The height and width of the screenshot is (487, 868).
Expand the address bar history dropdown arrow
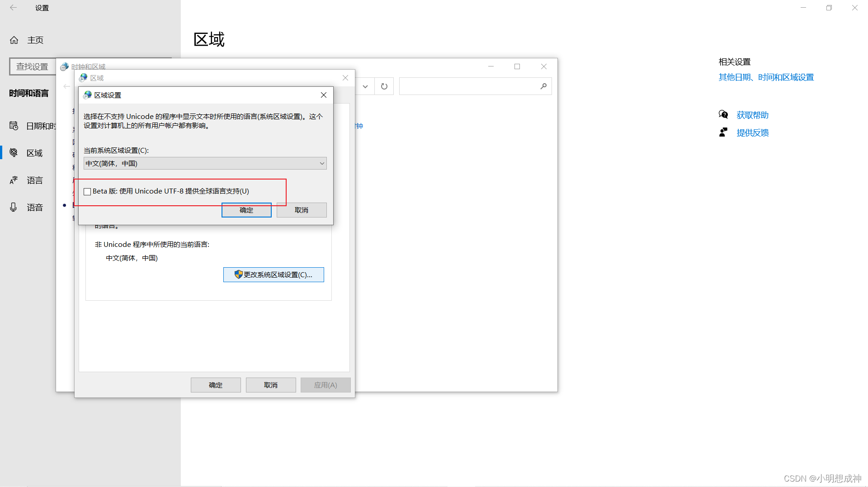365,86
